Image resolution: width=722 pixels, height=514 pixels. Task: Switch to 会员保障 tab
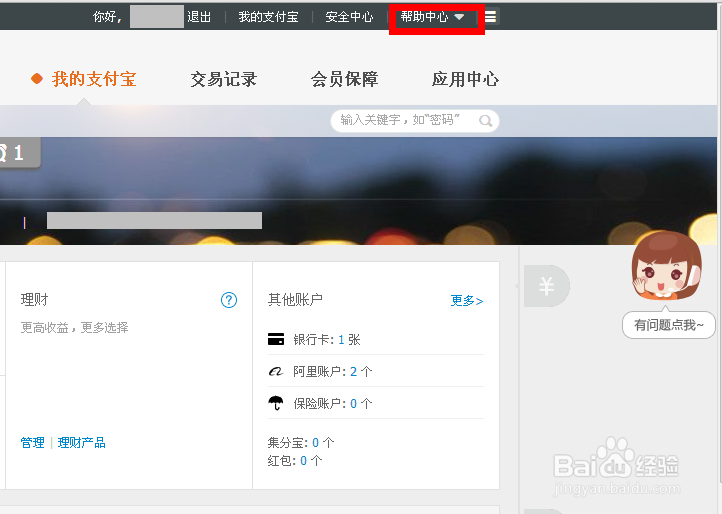coord(344,79)
